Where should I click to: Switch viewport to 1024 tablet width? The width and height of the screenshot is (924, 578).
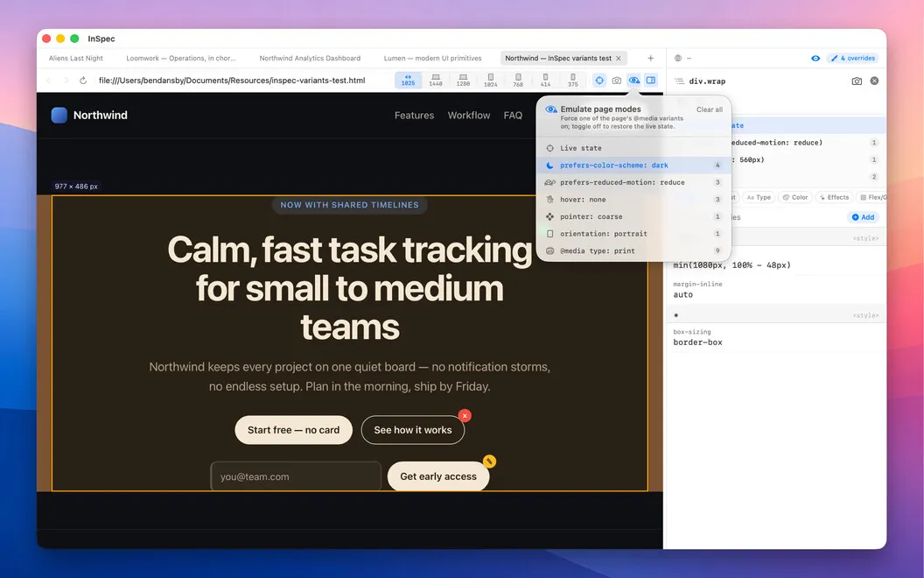pyautogui.click(x=490, y=81)
